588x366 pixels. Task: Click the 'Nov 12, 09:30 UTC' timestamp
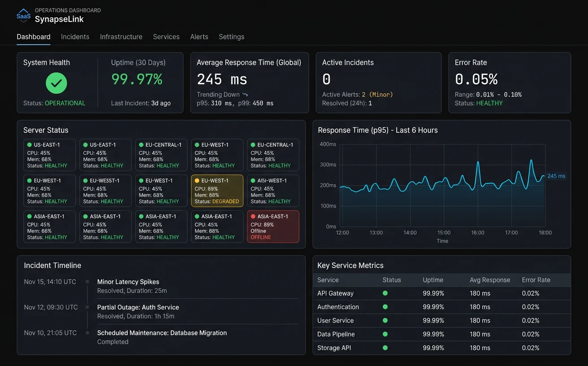coord(51,307)
